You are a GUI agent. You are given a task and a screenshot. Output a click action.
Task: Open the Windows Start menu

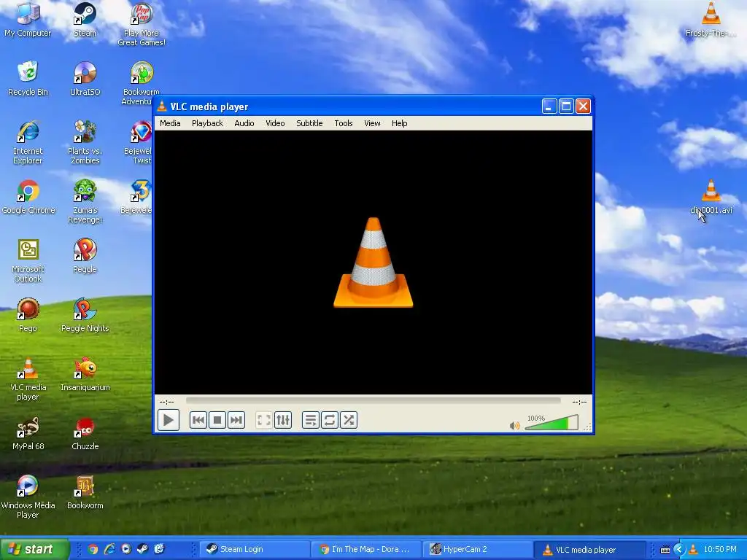(34, 549)
